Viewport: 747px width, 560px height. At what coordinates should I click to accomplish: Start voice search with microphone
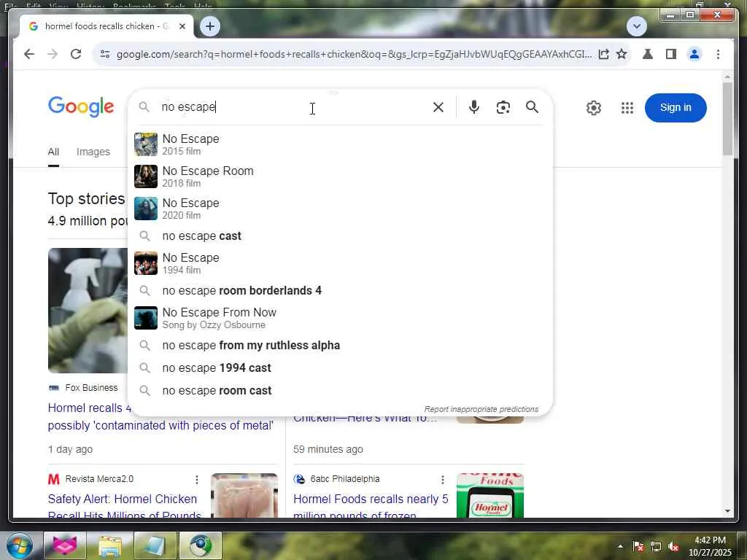click(473, 107)
